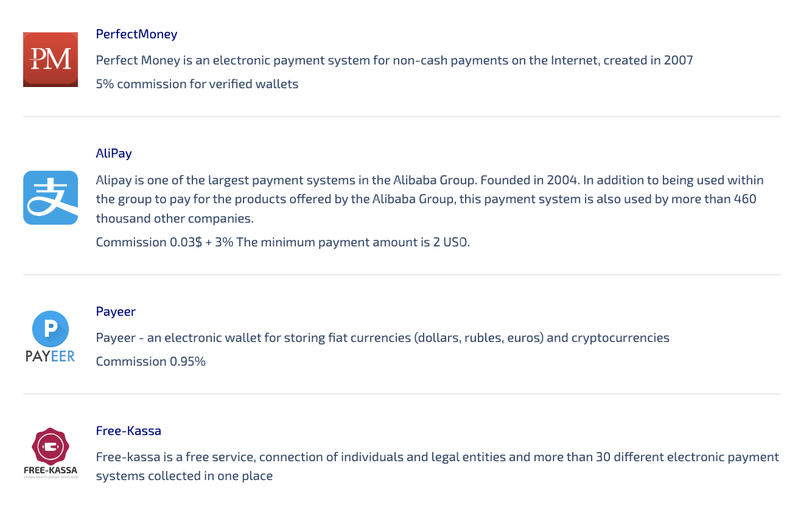This screenshot has width=812, height=505.
Task: Open the PerfectMoney title link
Action: point(136,34)
